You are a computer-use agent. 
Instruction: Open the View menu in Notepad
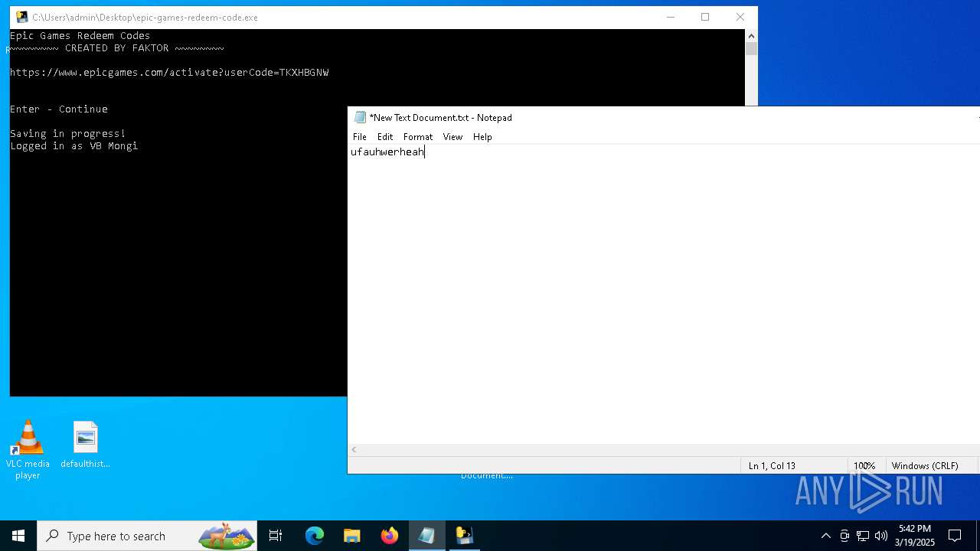[452, 137]
